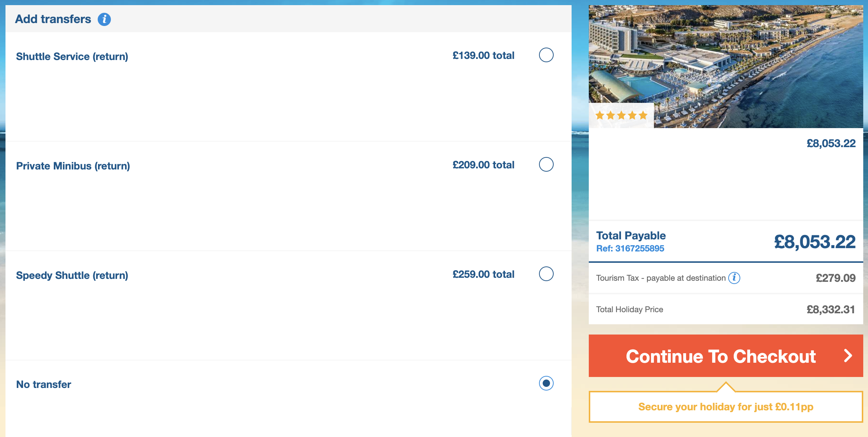Click the Add transfers info icon

[x=104, y=19]
